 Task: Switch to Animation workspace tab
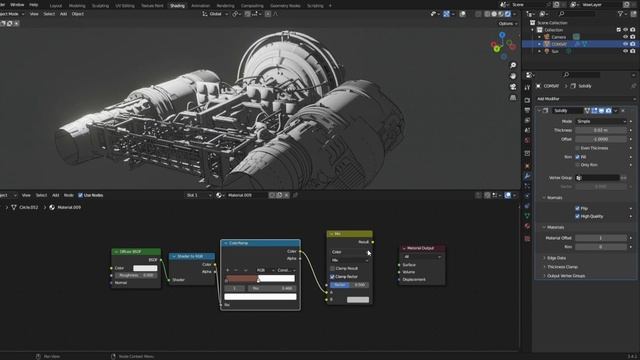pyautogui.click(x=200, y=6)
